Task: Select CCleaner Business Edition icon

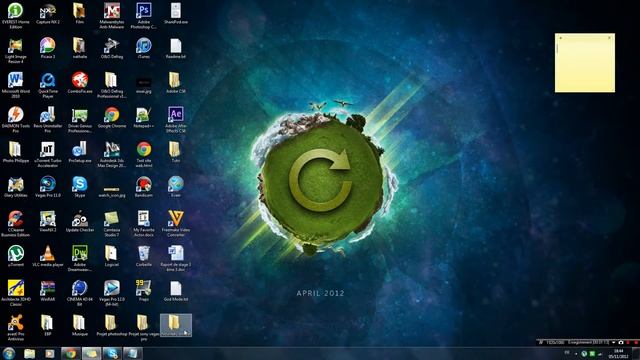Action: tap(16, 224)
